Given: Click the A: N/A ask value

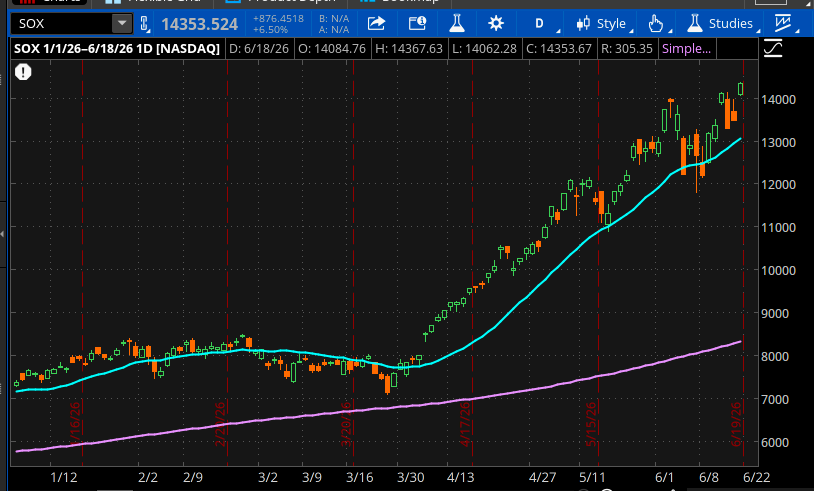Looking at the screenshot, I should coord(334,30).
